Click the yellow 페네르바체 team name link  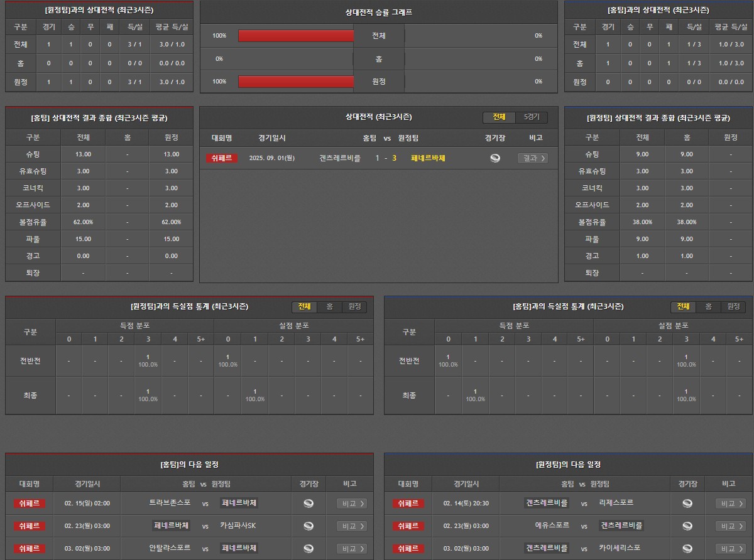pyautogui.click(x=428, y=158)
